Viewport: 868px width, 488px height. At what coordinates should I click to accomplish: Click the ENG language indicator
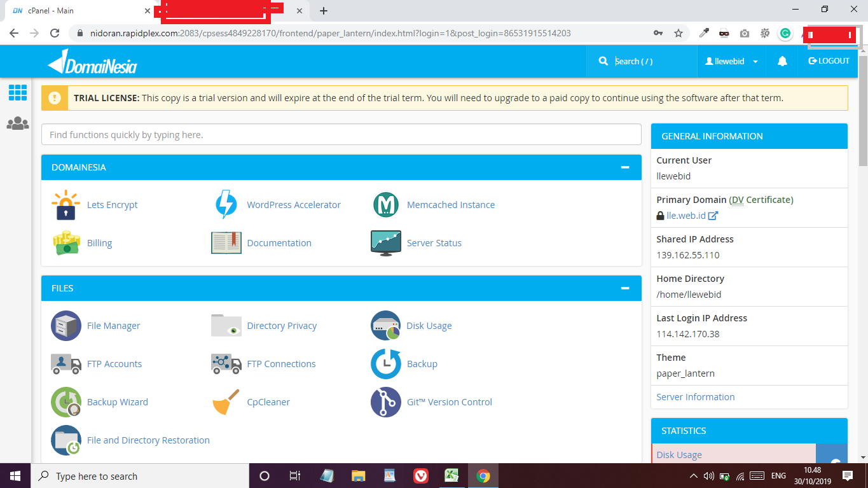pos(778,476)
